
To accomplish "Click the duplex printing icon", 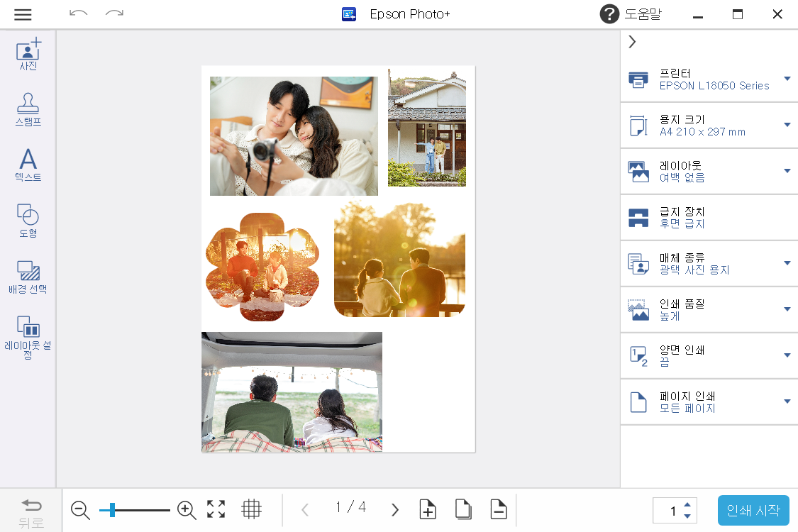I will [x=638, y=356].
